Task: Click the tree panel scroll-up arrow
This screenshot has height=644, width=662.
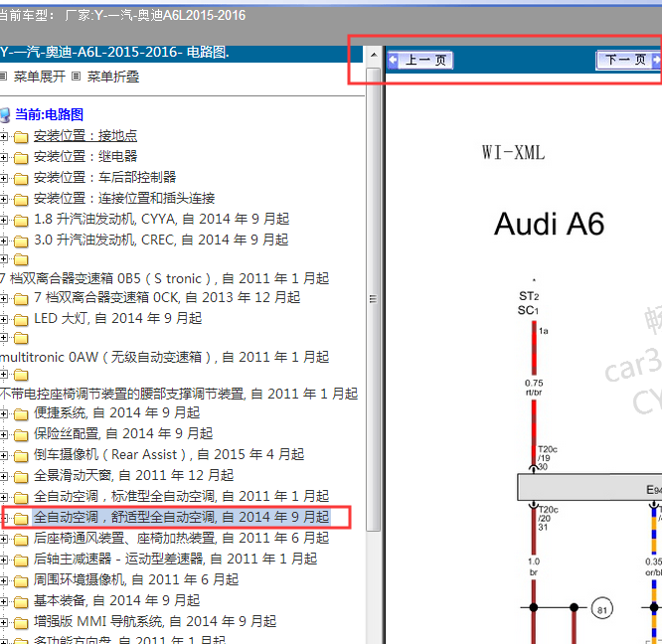Action: coord(374,56)
